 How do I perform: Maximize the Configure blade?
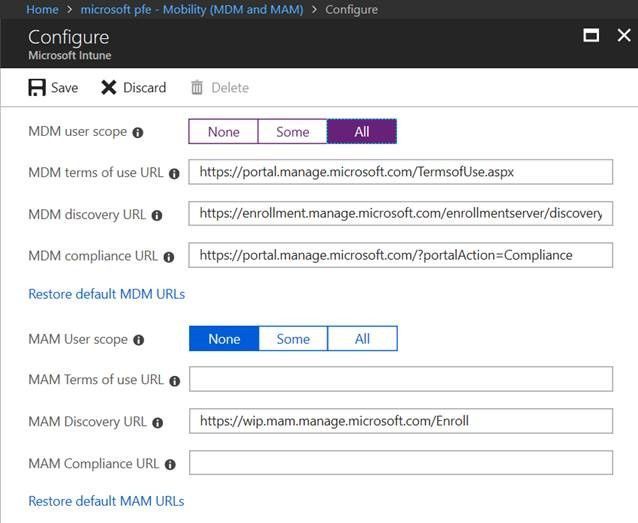click(x=591, y=35)
